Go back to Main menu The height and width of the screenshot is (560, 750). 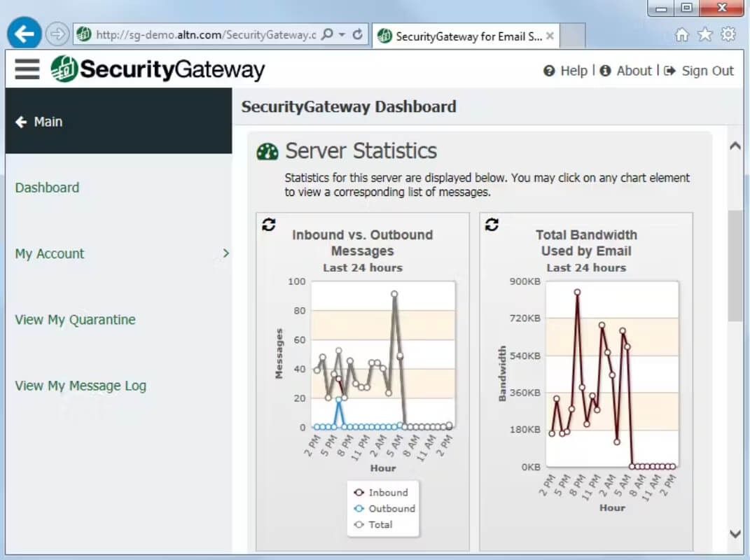coord(118,122)
